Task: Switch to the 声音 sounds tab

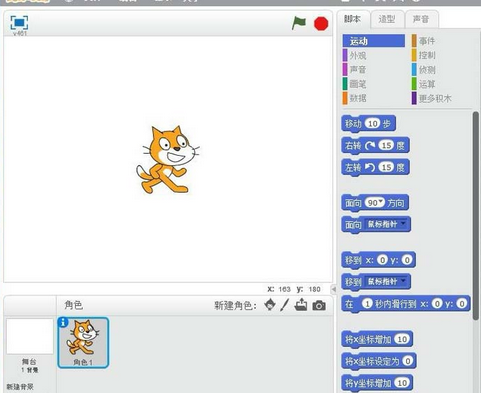Action: coord(421,19)
